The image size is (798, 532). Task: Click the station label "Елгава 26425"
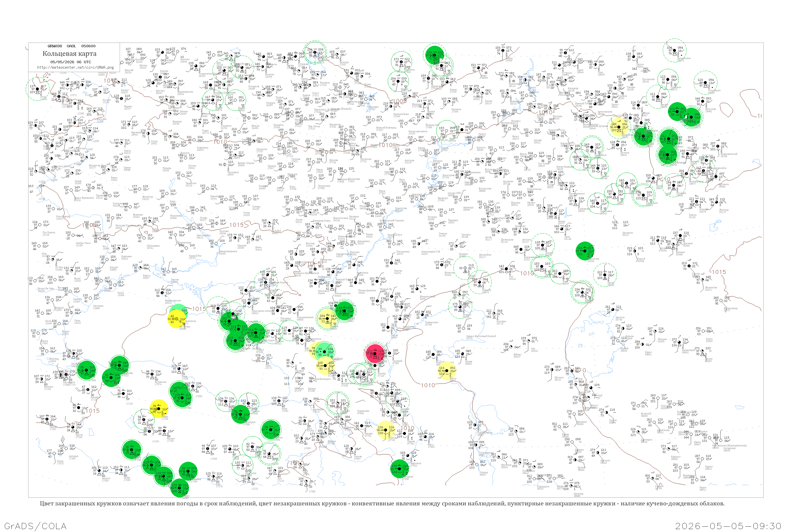coord(139,61)
